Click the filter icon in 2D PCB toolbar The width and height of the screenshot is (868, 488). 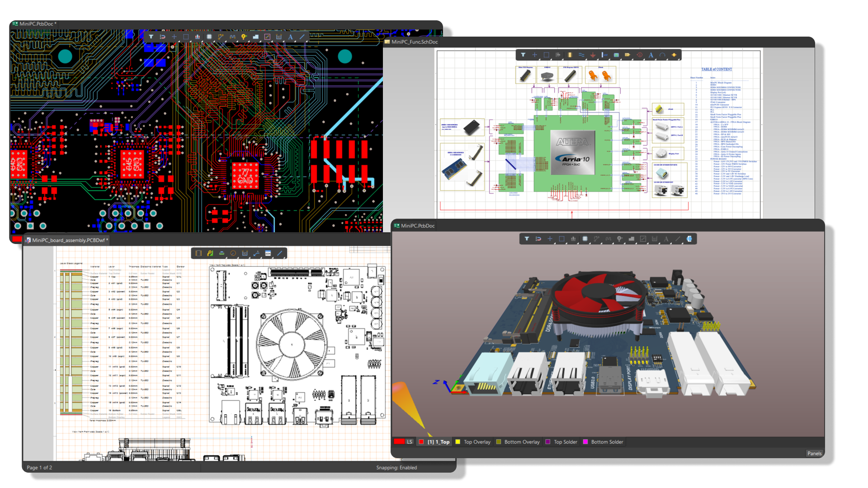[151, 37]
